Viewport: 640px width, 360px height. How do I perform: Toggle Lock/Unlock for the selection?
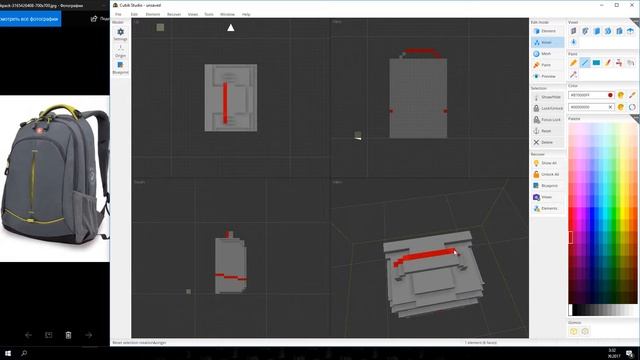(x=547, y=108)
